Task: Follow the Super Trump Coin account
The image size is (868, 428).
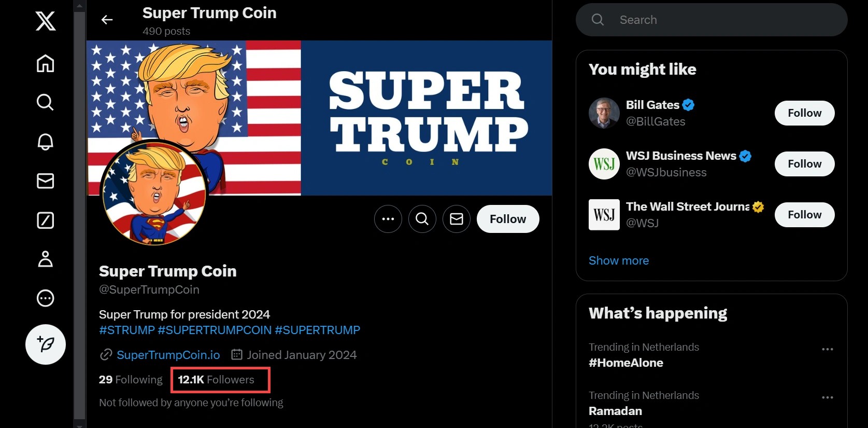Action: coord(508,219)
